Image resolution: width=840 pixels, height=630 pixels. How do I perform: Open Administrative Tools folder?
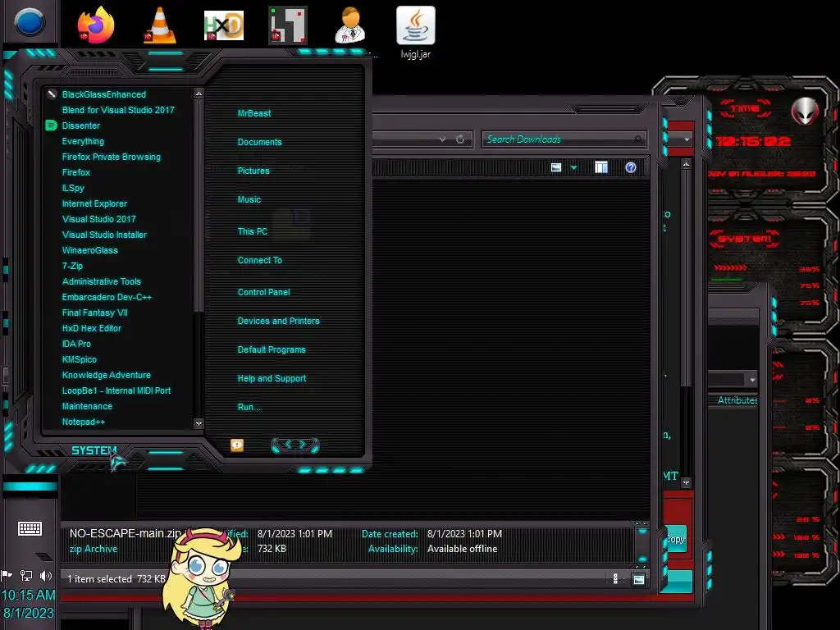(x=101, y=281)
